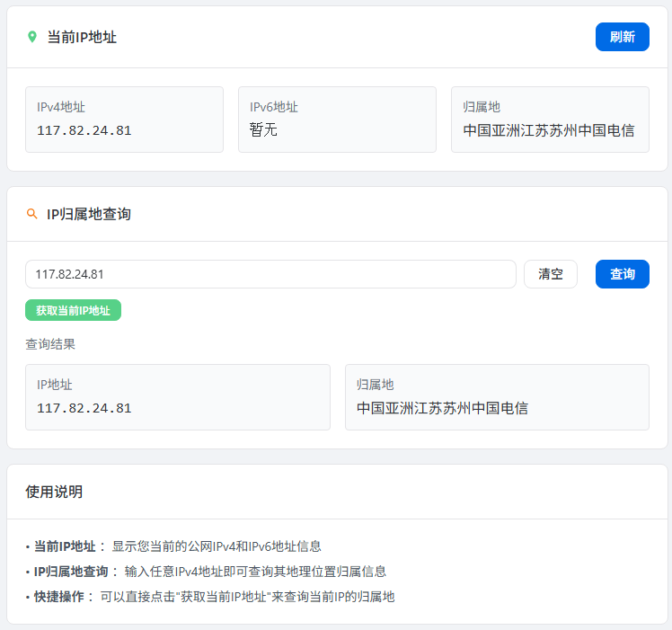Click the IP归属地查询 bullet in usage instructions
Screen dimensions: 672x630
71,571
